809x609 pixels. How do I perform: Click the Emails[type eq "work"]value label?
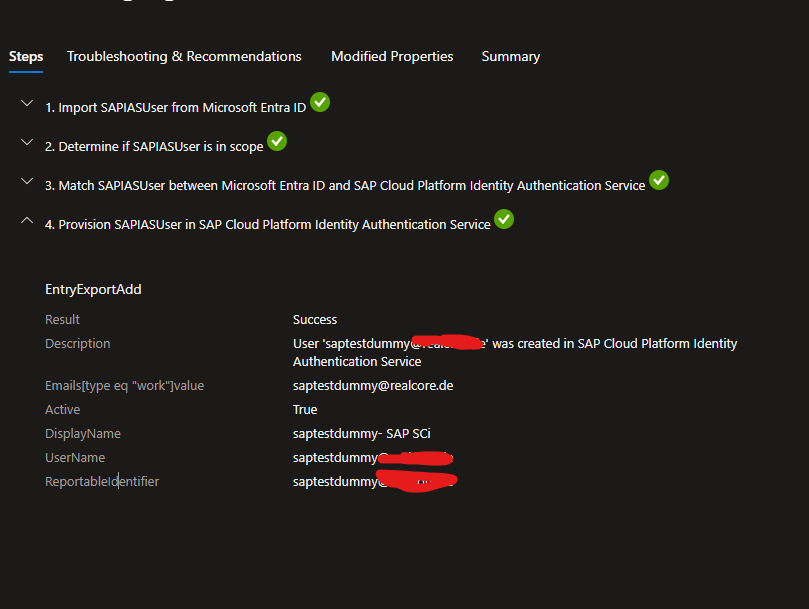point(124,386)
